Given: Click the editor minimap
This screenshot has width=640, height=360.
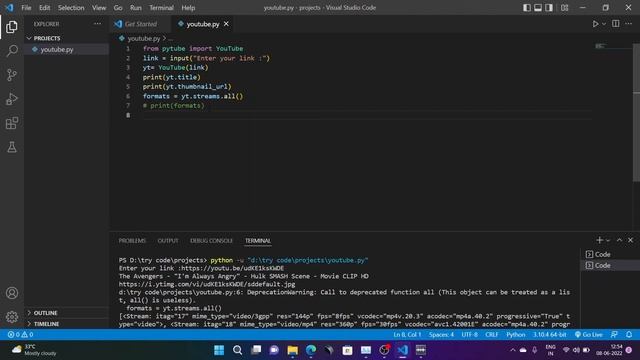Looking at the screenshot, I should pyautogui.click(x=612, y=46).
